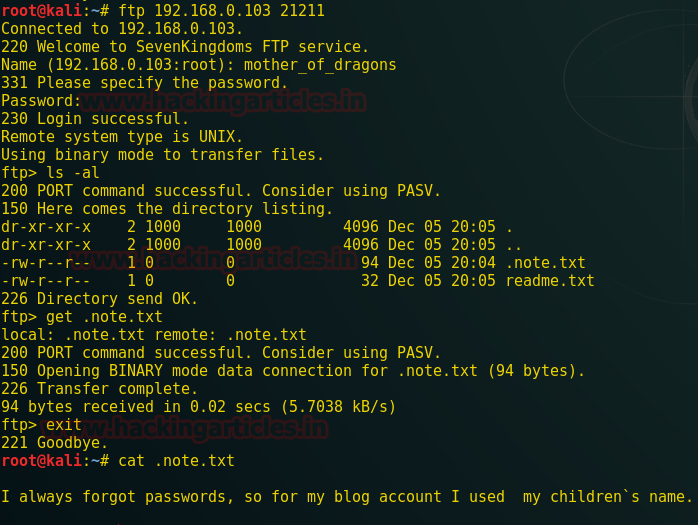Click the note text about forgotten passwords

click(347, 496)
